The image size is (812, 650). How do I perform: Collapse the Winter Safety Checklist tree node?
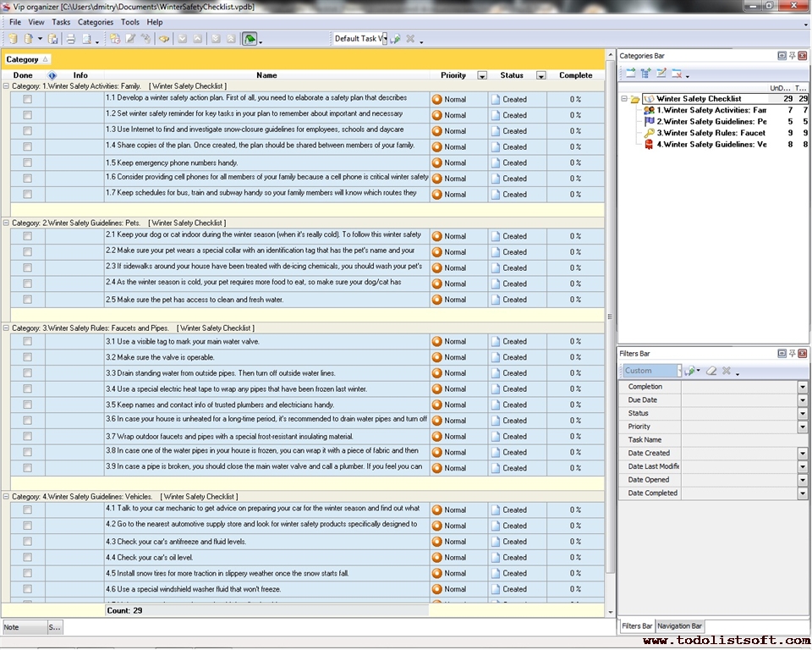[x=624, y=99]
